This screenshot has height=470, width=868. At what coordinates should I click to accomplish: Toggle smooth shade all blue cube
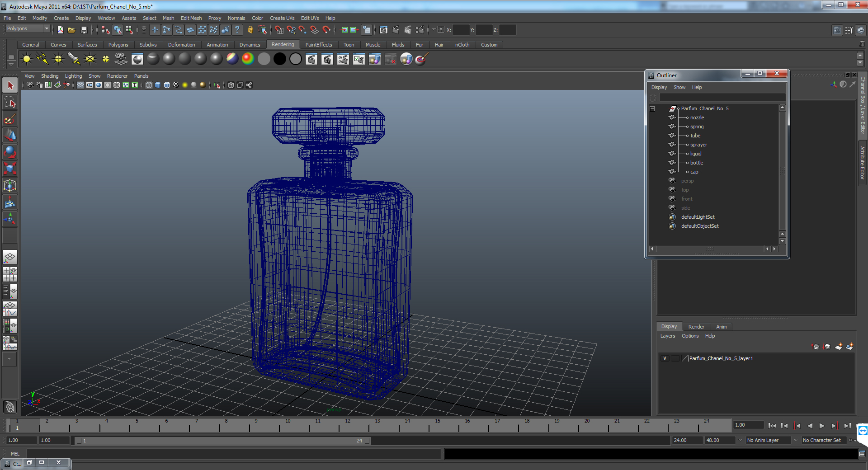tap(158, 85)
